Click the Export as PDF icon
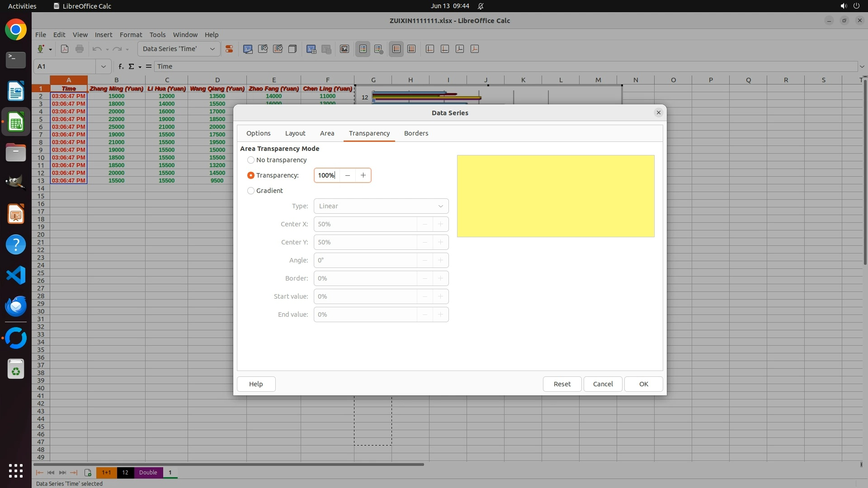This screenshot has height=488, width=868. tap(65, 49)
